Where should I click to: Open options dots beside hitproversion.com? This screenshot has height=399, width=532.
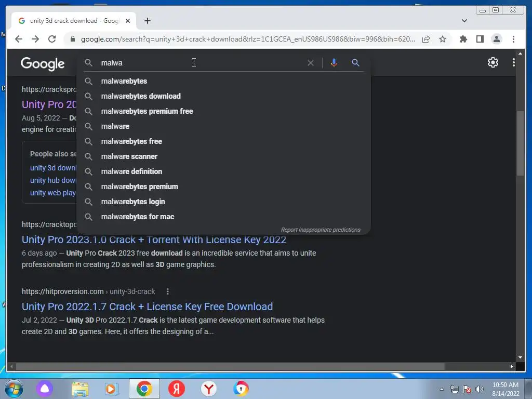coord(168,291)
